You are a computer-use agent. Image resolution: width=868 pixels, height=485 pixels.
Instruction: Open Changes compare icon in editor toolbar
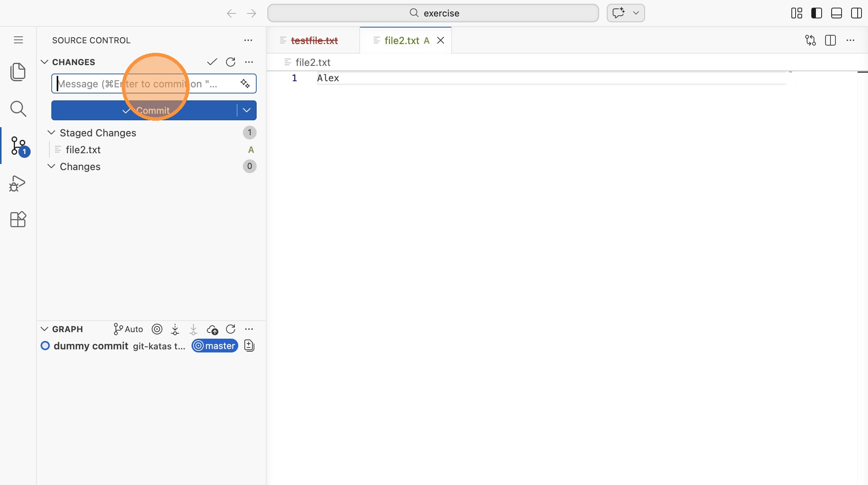pyautogui.click(x=810, y=40)
